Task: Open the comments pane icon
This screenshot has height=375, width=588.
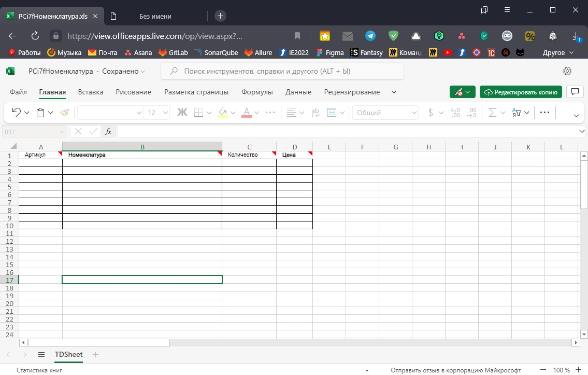Action: (x=575, y=92)
